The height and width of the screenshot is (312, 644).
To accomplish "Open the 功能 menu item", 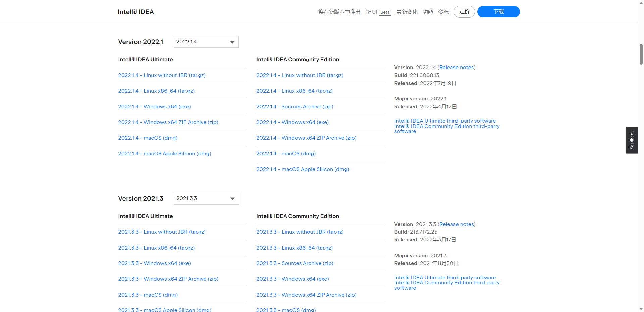I will click(x=428, y=12).
